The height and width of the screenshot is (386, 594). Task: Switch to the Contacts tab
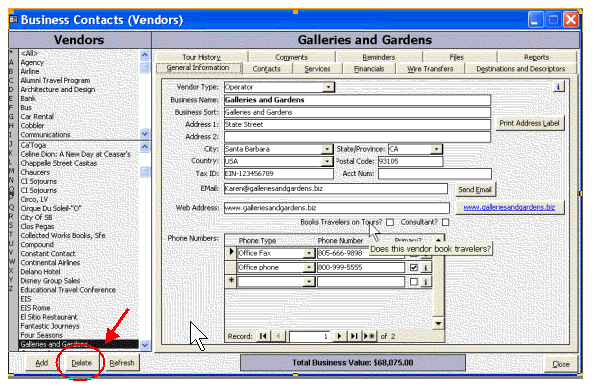pos(267,69)
